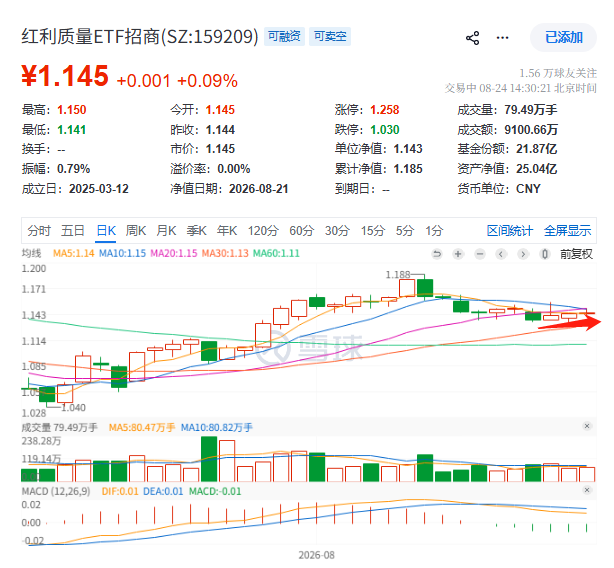Close the MACD indicator panel
The image size is (614, 568).
coord(587,490)
